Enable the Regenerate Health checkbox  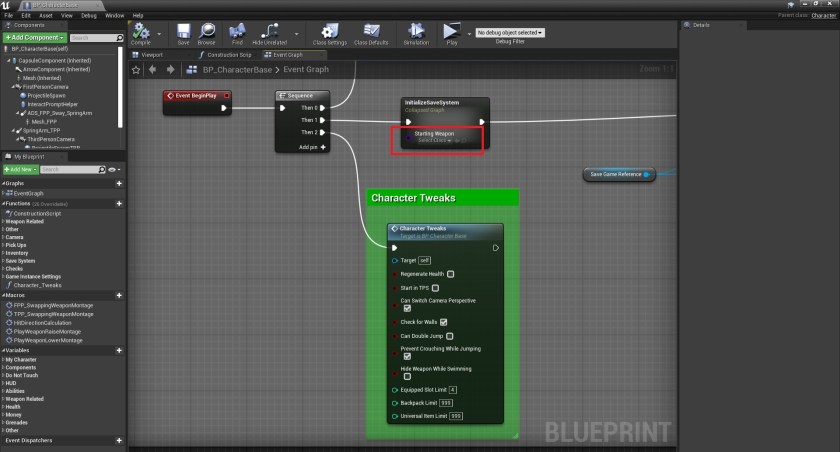click(451, 273)
